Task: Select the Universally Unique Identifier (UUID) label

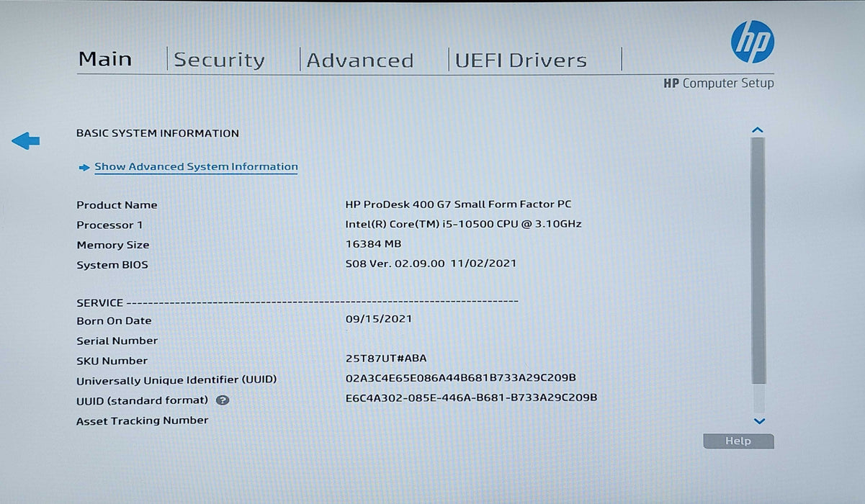Action: (x=176, y=380)
